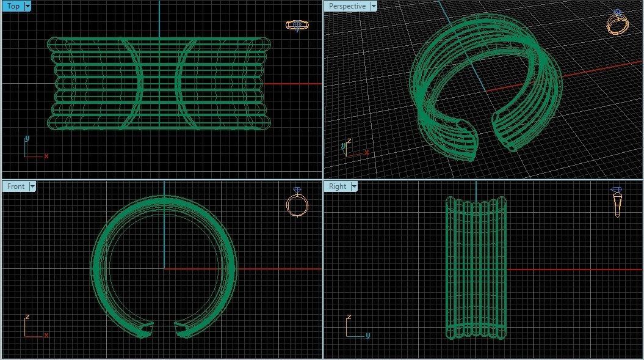Open the Perspective viewport dropdown arrow
644x360 pixels.
coord(374,6)
